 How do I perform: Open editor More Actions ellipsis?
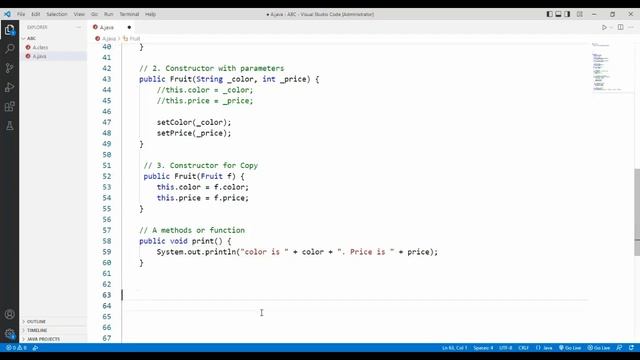tap(631, 27)
